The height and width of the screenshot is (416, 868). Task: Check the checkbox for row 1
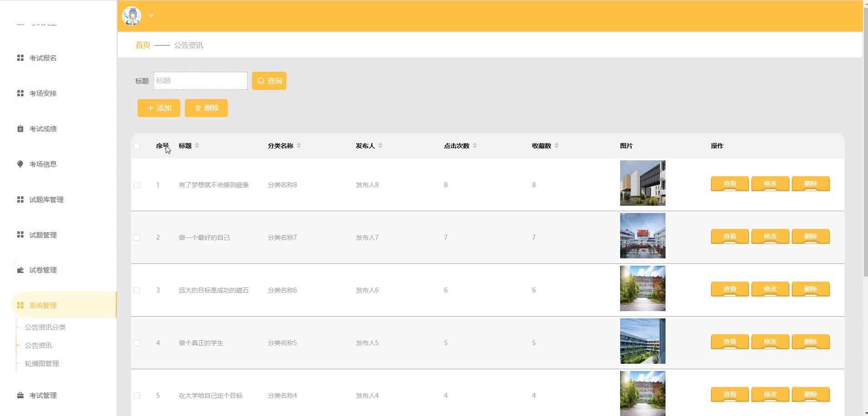[137, 185]
